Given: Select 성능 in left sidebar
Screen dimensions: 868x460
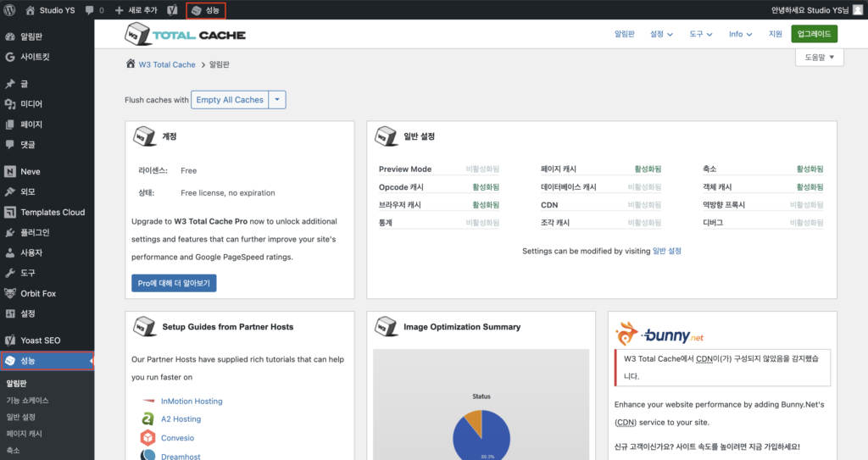Looking at the screenshot, I should pyautogui.click(x=47, y=361).
